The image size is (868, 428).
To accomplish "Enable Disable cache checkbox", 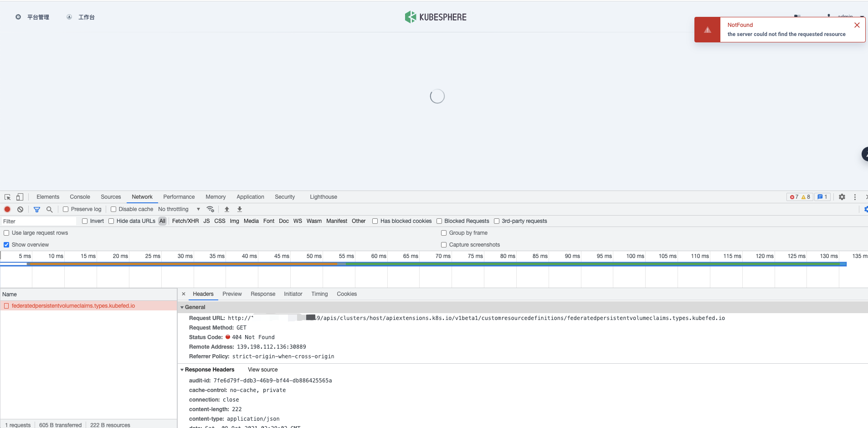I will pyautogui.click(x=113, y=209).
